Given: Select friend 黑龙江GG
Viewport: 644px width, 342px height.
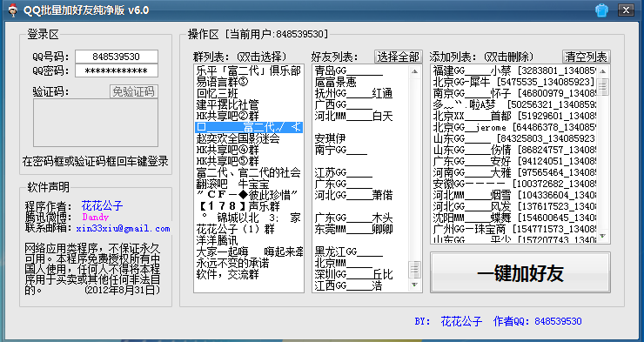Looking at the screenshot, I should tap(360, 251).
